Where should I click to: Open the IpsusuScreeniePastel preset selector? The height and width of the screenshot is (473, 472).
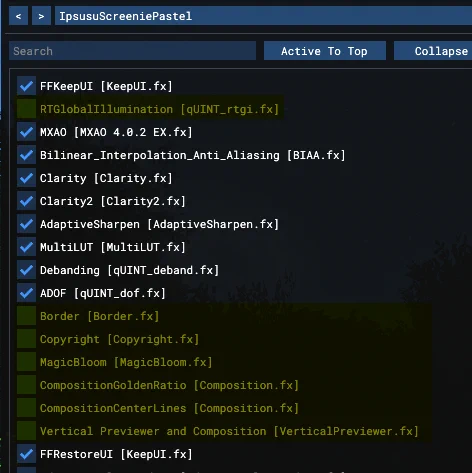pyautogui.click(x=263, y=16)
